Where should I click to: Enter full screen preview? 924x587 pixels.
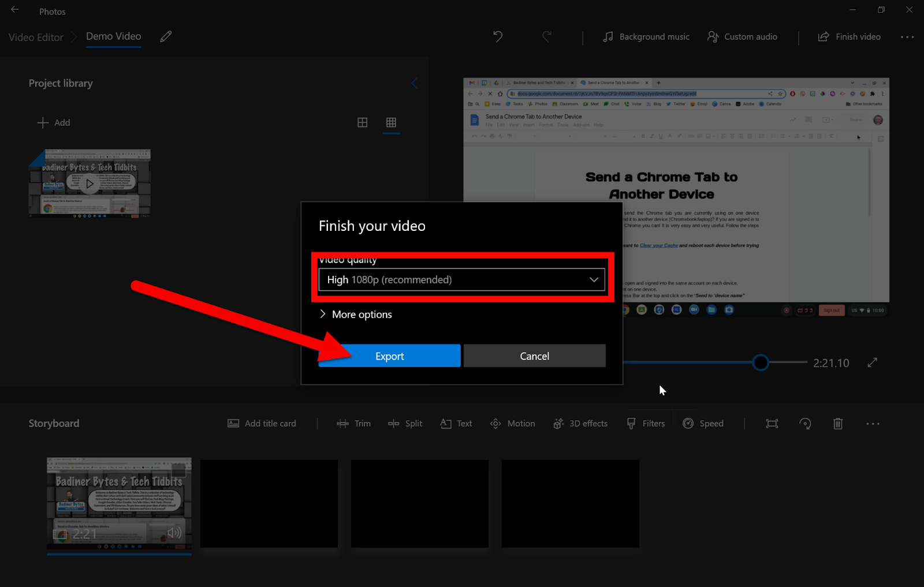[x=872, y=362]
